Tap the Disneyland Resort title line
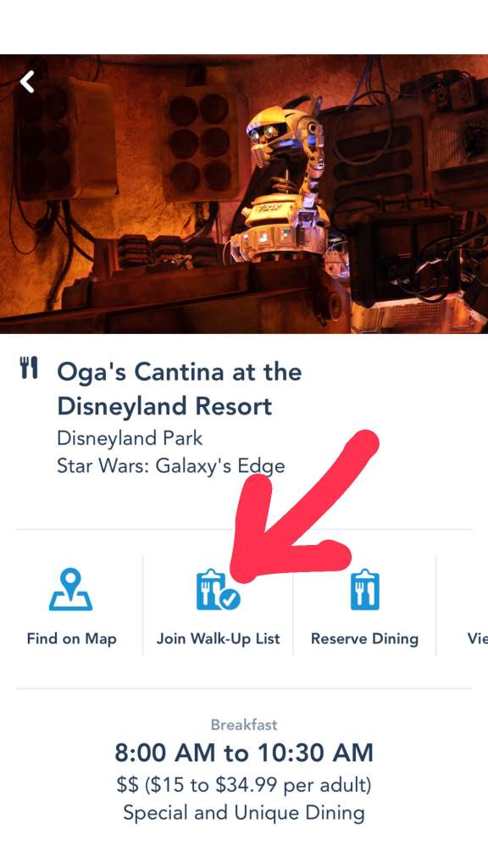 pyautogui.click(x=164, y=406)
